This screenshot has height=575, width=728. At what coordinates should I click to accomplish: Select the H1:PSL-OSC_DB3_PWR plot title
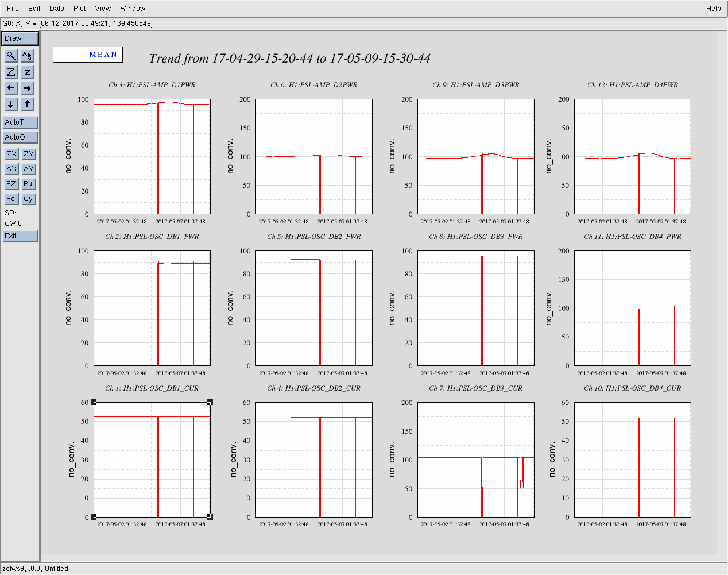[x=476, y=237]
